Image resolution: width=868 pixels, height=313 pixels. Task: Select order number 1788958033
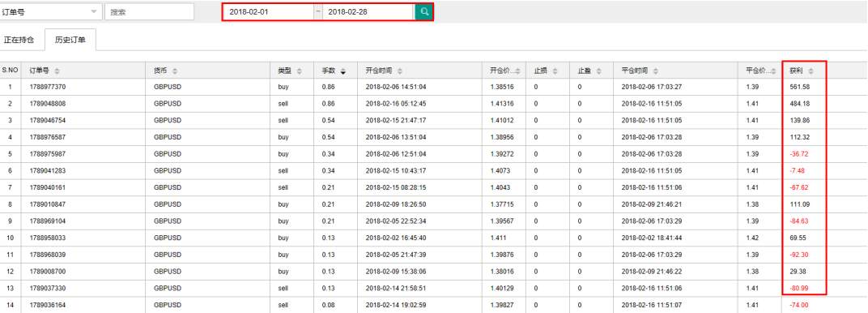point(48,238)
